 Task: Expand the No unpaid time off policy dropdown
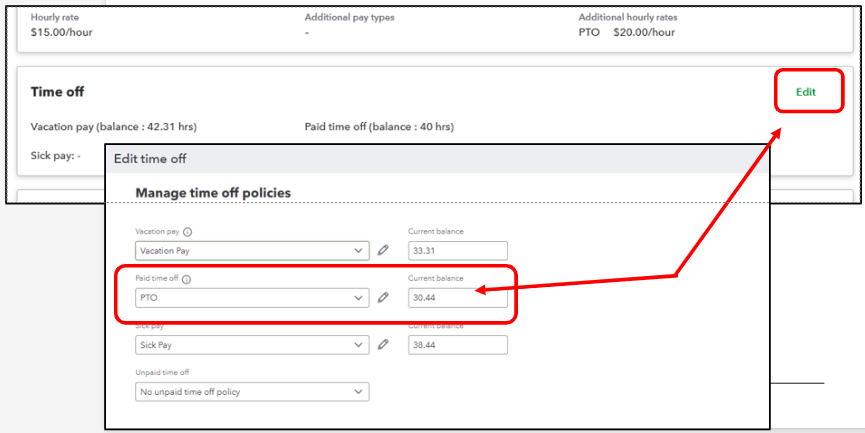(251, 392)
